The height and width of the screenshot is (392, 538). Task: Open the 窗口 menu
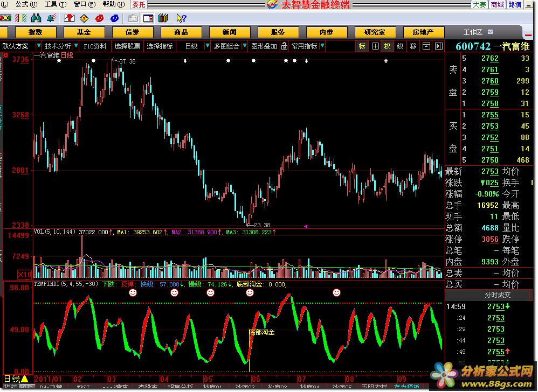click(x=85, y=4)
